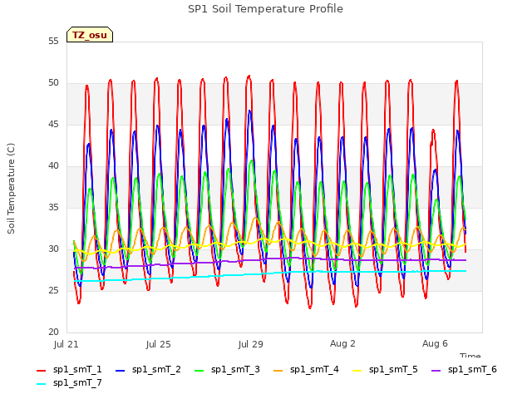Screen dimensions: 532x399
Task: Click the sp1_smT_5 legend label
Action: pos(393,370)
